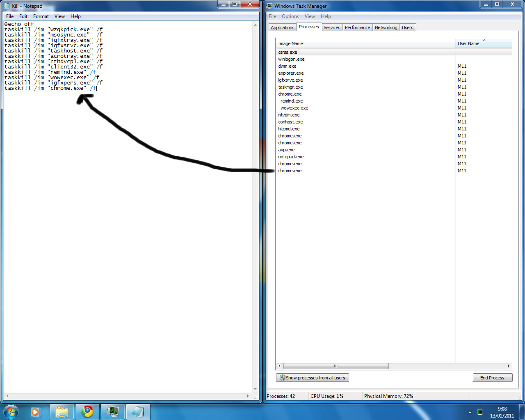Click Notepad horizontal scroll right arrow

coord(248,396)
